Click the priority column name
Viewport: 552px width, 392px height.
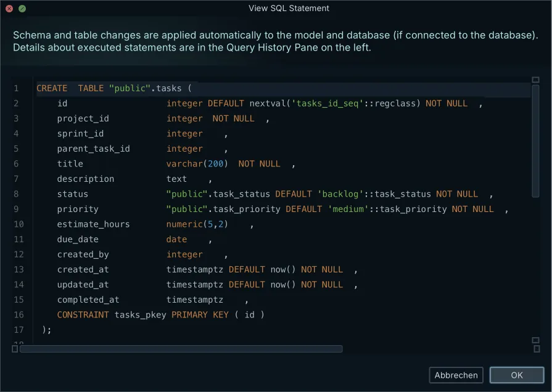pos(78,210)
